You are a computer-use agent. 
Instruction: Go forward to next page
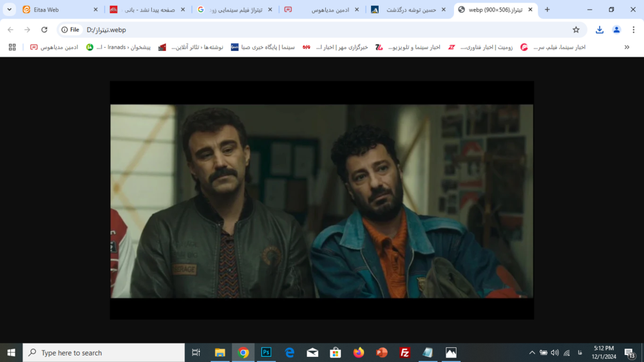tap(27, 30)
